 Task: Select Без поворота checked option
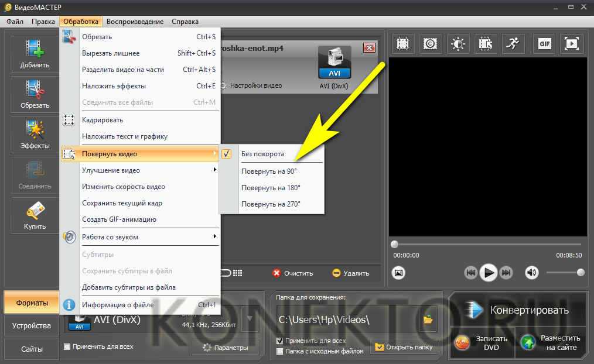[272, 154]
